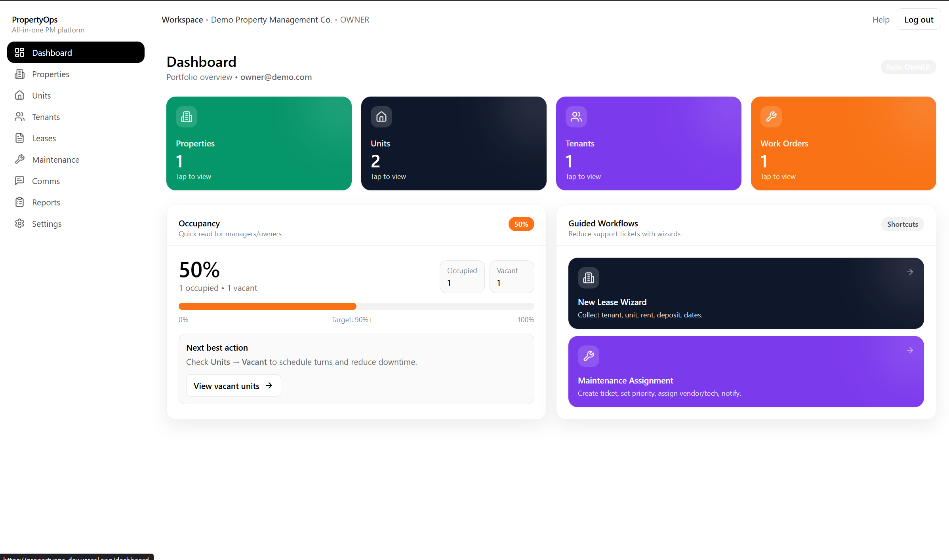Click the building icon on New Lease Wizard

click(x=588, y=278)
